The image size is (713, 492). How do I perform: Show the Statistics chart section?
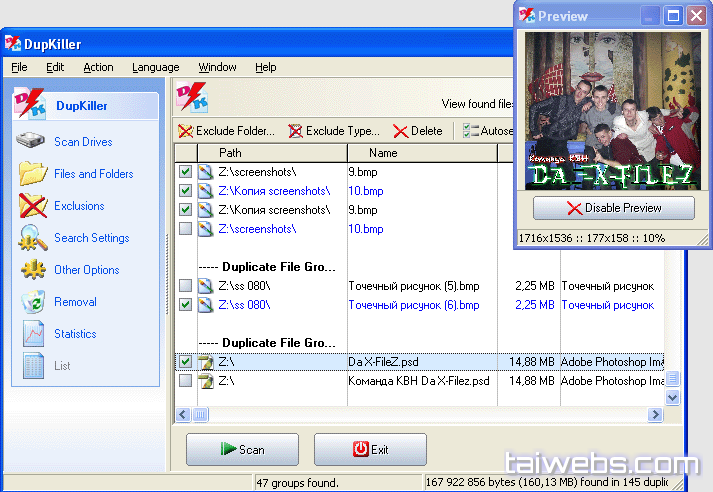coord(33,334)
